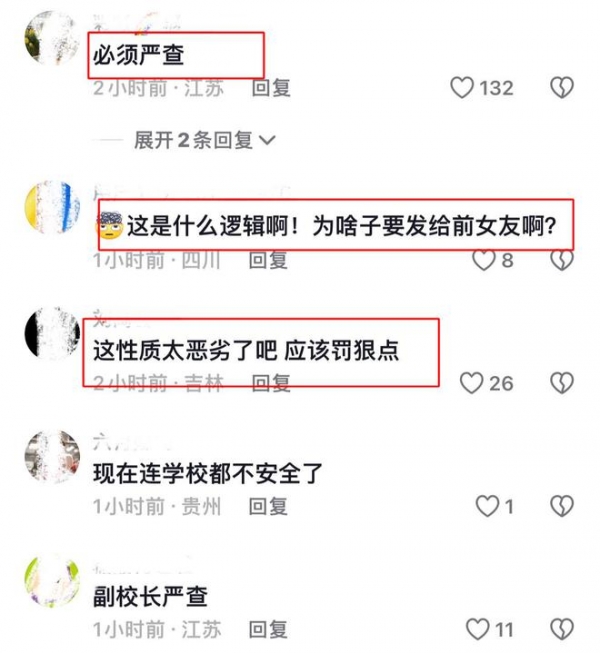Like the 必须严查 comment with 132 likes
This screenshot has height=653, width=600.
point(461,88)
